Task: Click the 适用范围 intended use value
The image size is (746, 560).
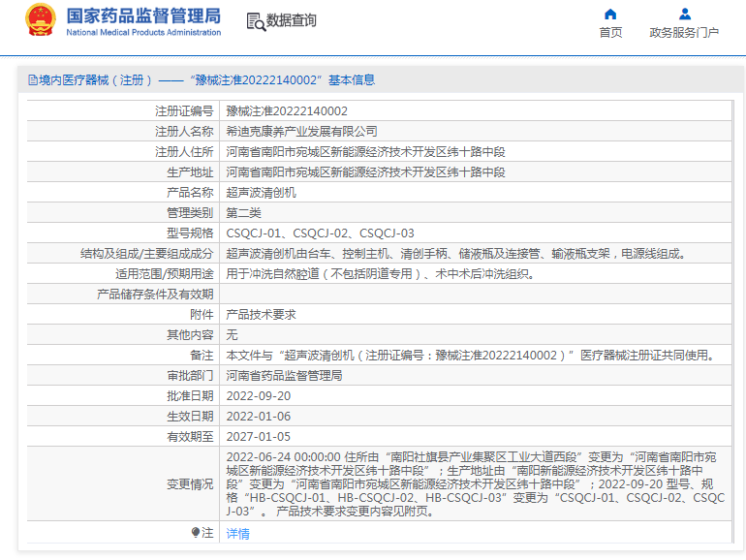Action: coord(381,274)
